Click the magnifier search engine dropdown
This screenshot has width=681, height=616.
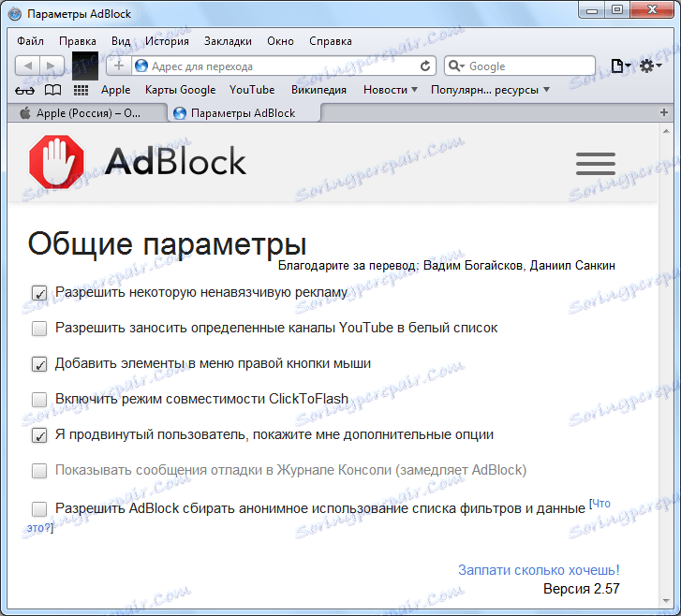point(456,66)
